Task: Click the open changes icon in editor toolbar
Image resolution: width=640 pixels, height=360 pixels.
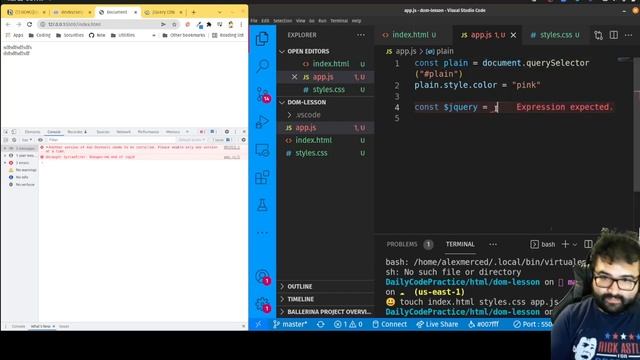Action: pyautogui.click(x=598, y=35)
